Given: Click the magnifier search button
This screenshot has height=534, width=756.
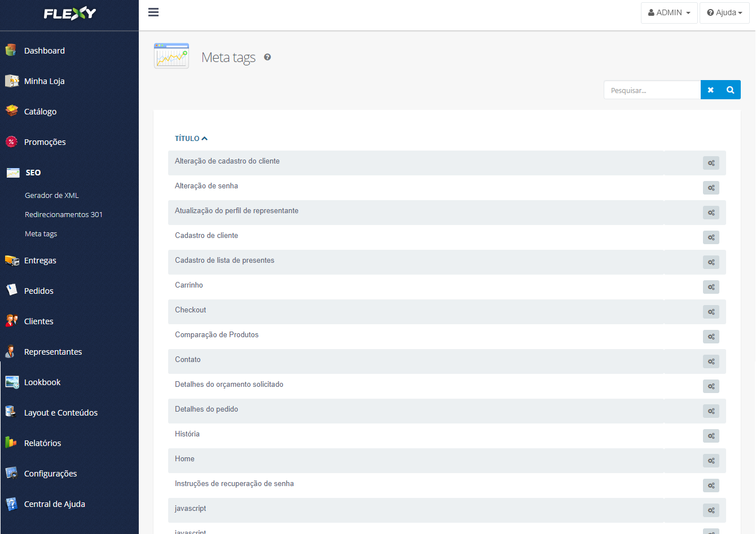Looking at the screenshot, I should click(731, 90).
